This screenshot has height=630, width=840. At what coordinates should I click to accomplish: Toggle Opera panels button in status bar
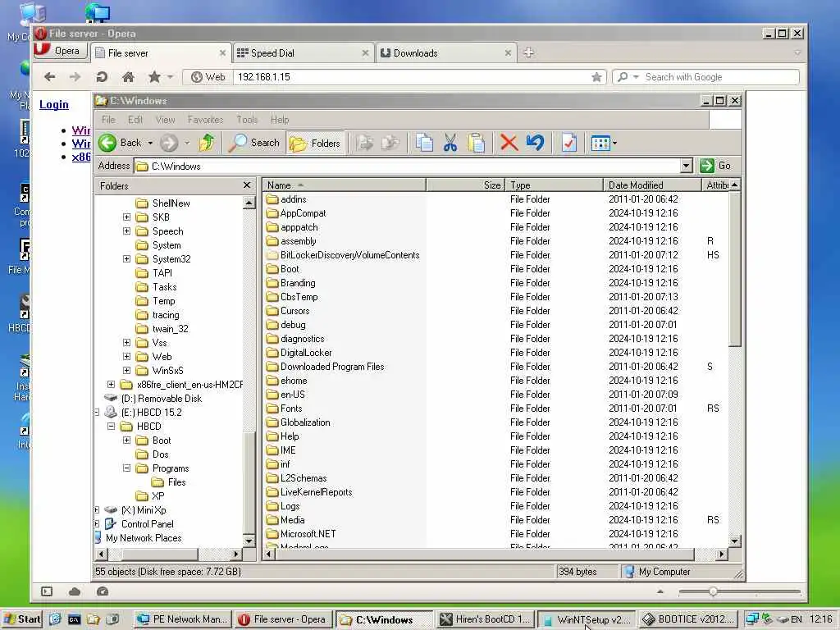(x=47, y=591)
